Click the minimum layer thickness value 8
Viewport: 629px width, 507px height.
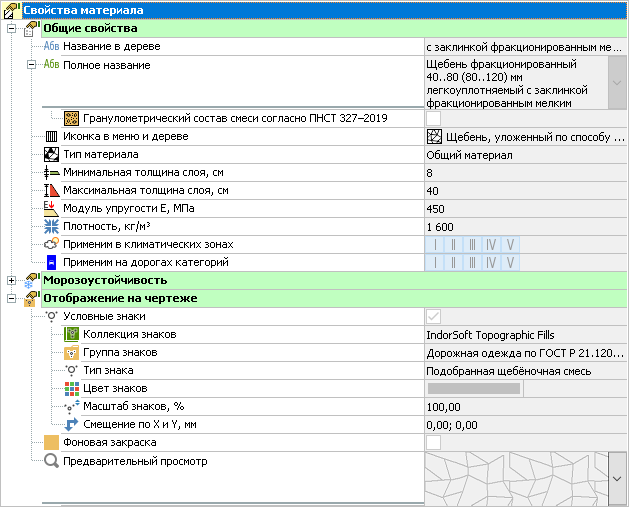tap(526, 173)
